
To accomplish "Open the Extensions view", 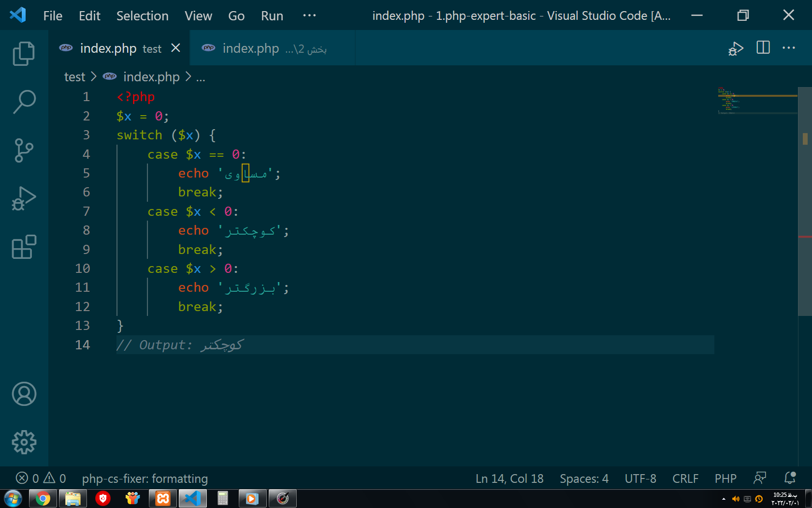I will (x=24, y=247).
